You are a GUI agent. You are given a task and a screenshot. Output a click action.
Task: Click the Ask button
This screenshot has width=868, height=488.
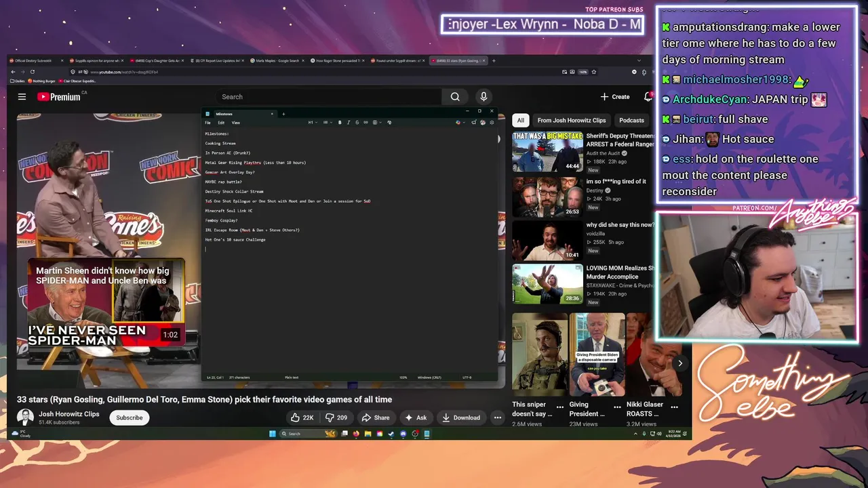coord(416,418)
